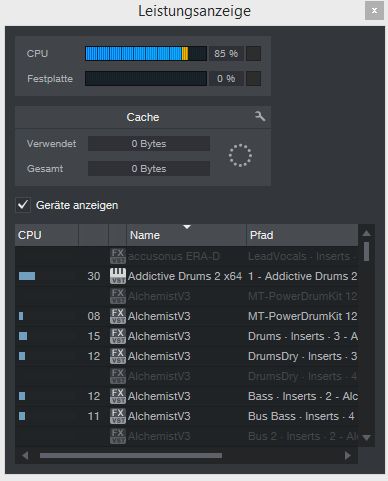Sort devices by the Pfad column header
This screenshot has height=481, width=388.
tap(302, 235)
